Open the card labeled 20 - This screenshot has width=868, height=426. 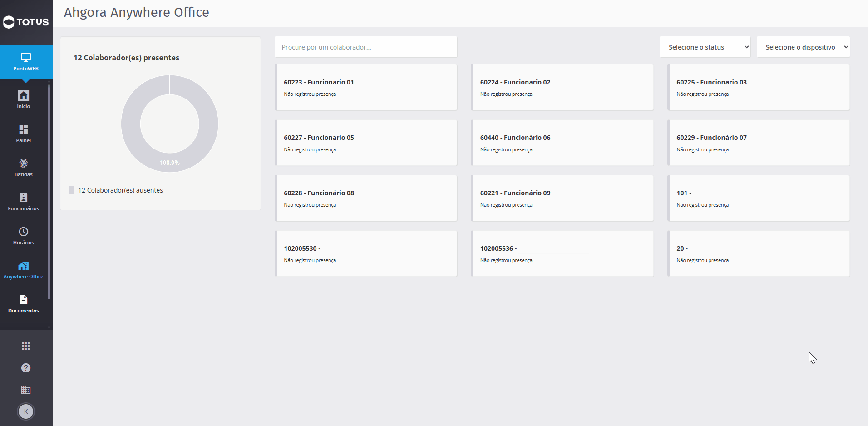tap(759, 253)
